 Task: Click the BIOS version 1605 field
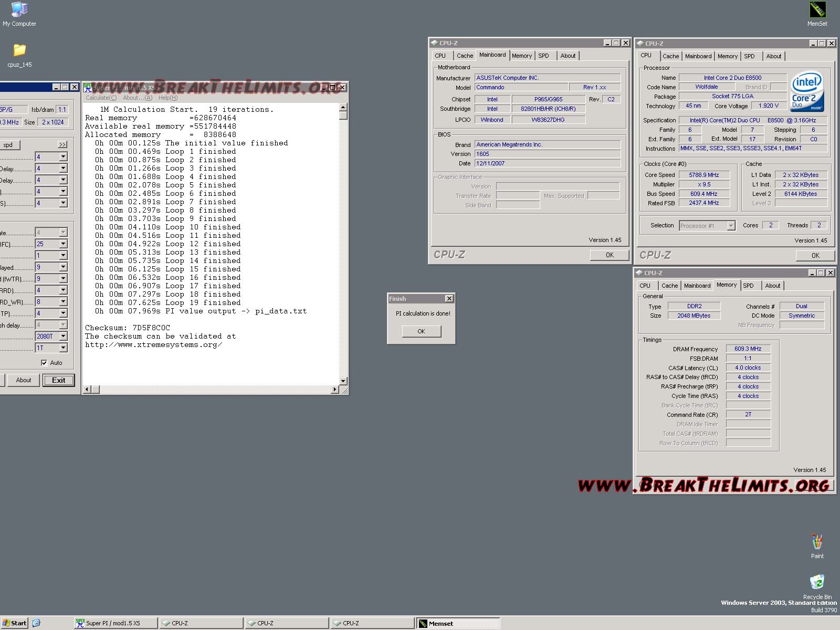(x=548, y=154)
